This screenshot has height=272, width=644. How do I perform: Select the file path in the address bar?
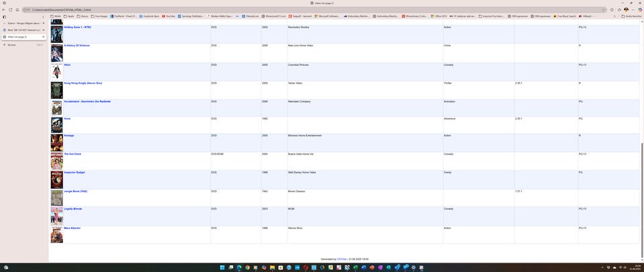[x=61, y=9]
